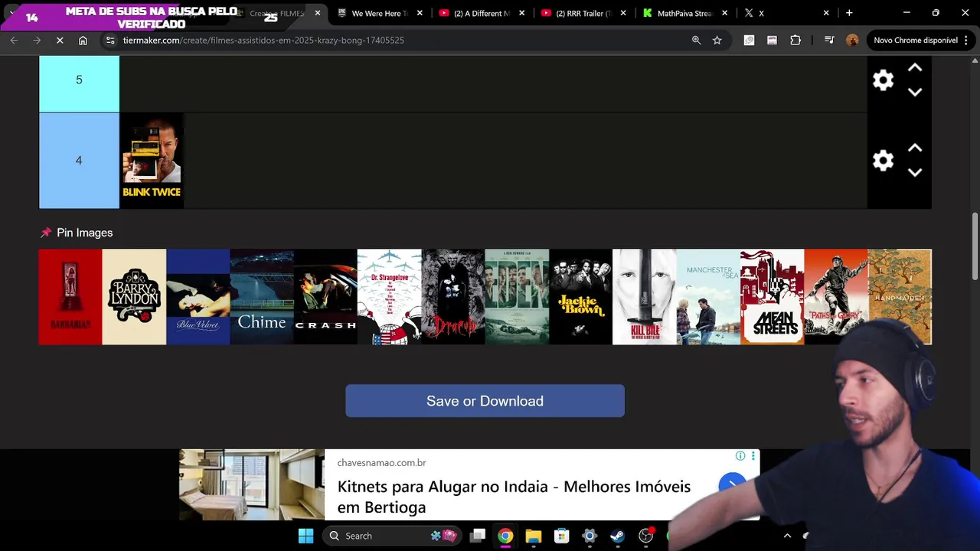Select the Kill Bill poster
This screenshot has width=980, height=551.
tap(645, 297)
